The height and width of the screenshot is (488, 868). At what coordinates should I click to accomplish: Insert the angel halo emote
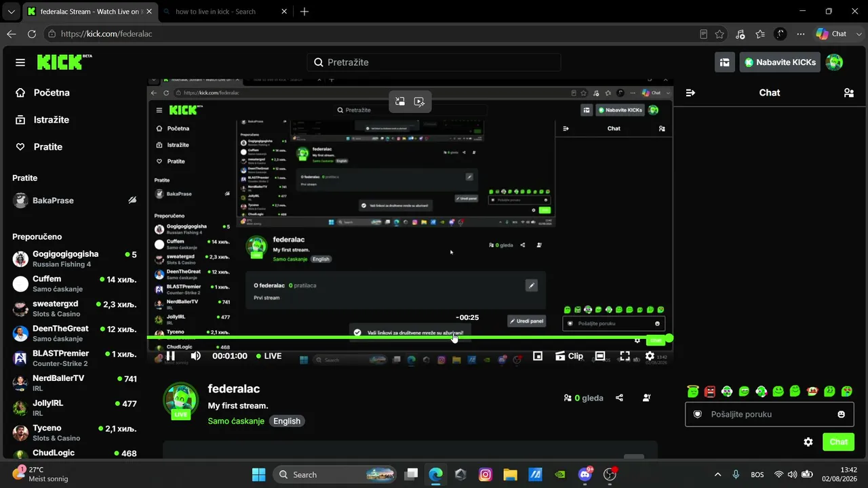tap(692, 391)
